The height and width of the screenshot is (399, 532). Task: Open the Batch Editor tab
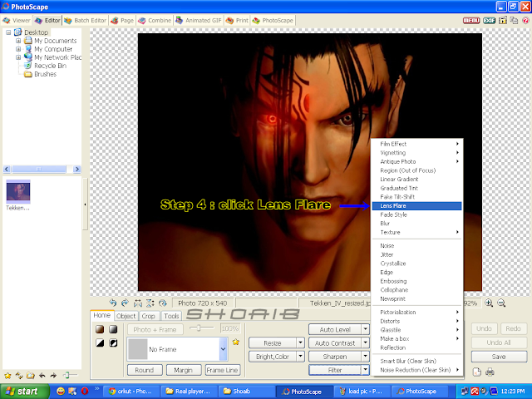tap(85, 20)
